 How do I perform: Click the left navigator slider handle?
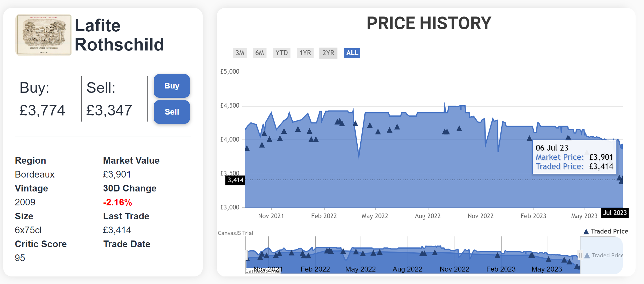pyautogui.click(x=246, y=255)
